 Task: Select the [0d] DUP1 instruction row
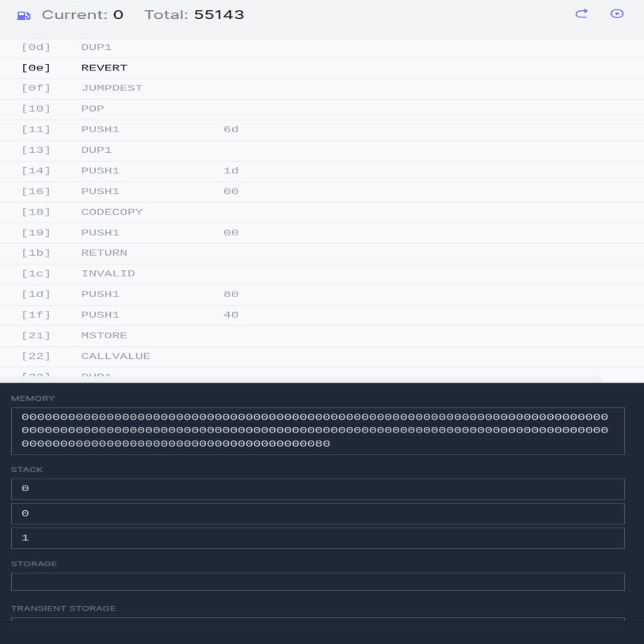coord(322,48)
